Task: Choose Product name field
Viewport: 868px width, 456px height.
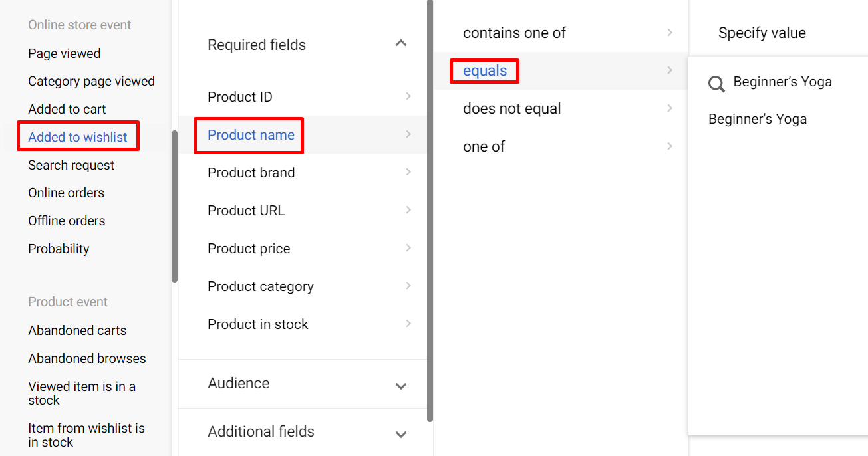Action: (x=251, y=135)
